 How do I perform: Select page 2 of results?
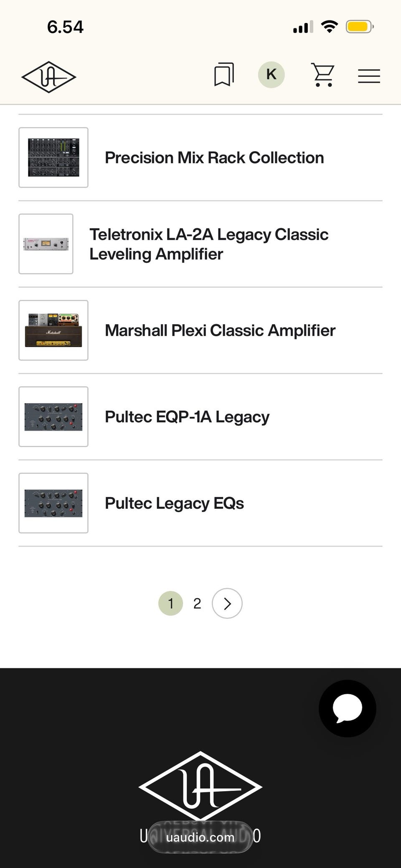coord(197,603)
